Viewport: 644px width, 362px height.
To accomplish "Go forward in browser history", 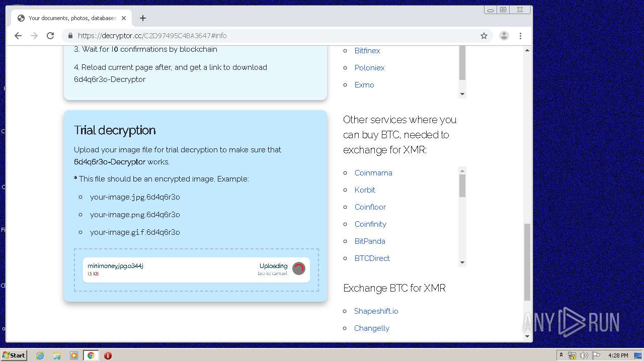I will click(34, 36).
